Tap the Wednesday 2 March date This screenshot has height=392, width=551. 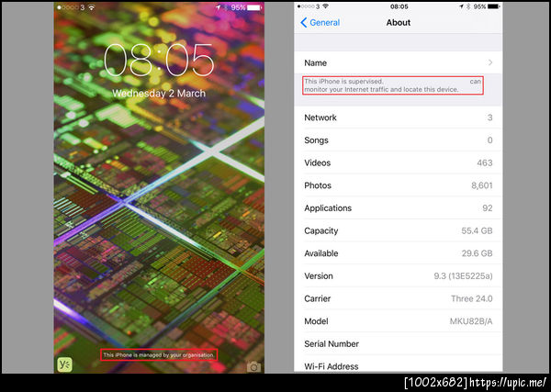(159, 94)
